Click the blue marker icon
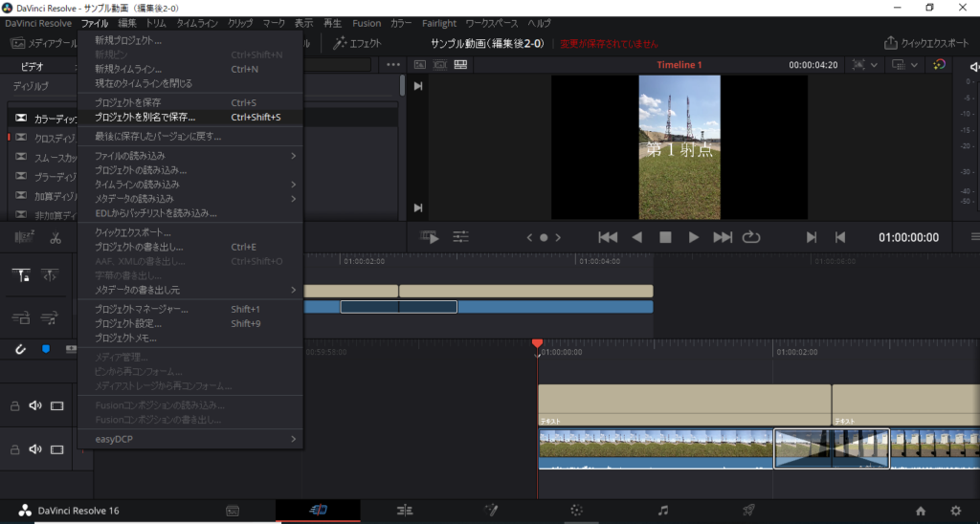Image resolution: width=980 pixels, height=524 pixels. point(46,349)
